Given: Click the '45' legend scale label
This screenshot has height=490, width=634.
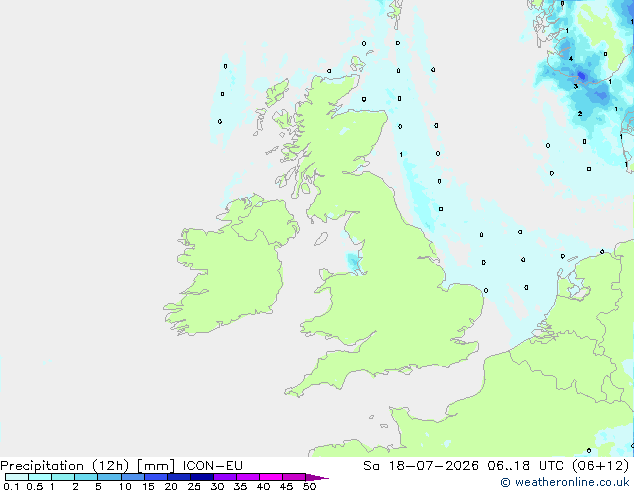Looking at the screenshot, I should point(286,486).
